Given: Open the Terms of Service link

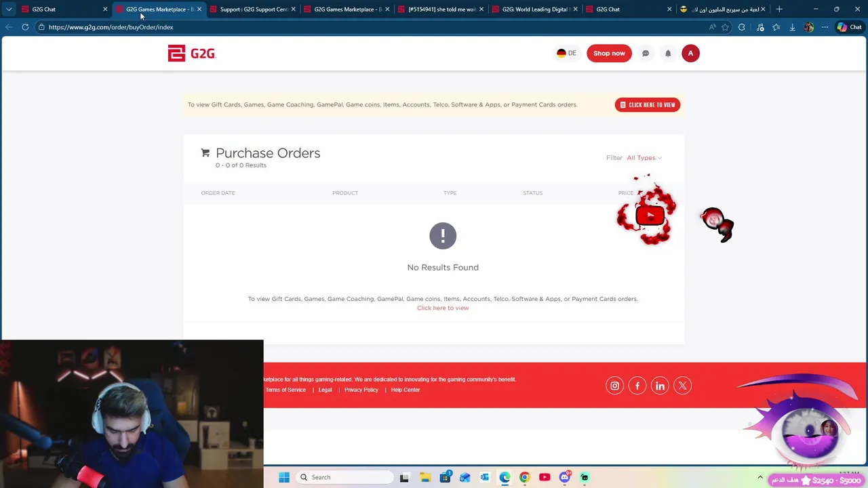Looking at the screenshot, I should 285,390.
